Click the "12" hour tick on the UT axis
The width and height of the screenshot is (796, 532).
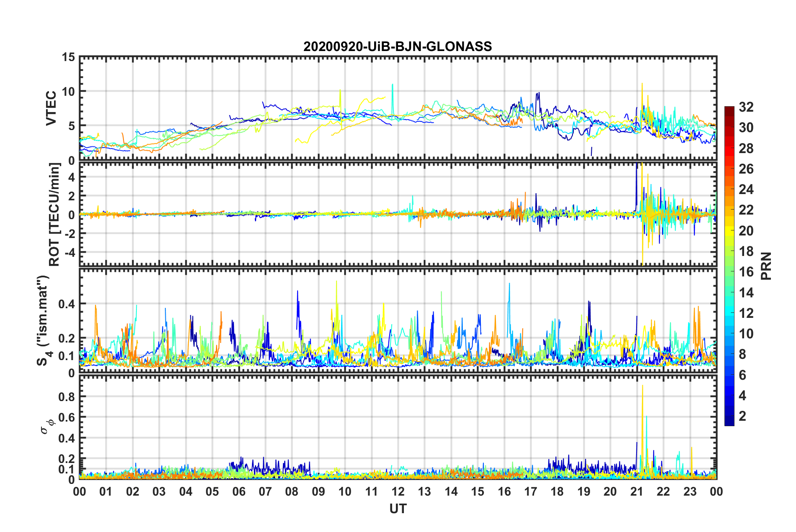tap(398, 491)
